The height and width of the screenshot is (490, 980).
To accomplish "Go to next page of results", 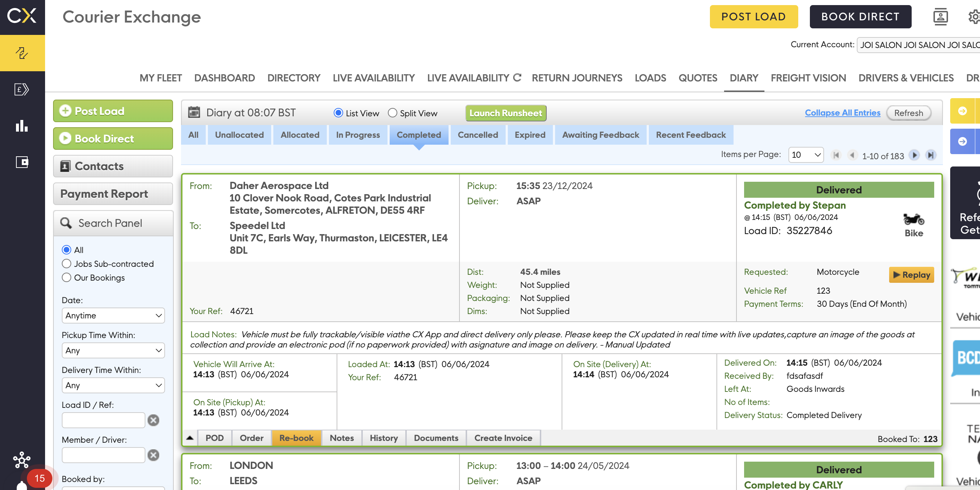I will pyautogui.click(x=914, y=155).
